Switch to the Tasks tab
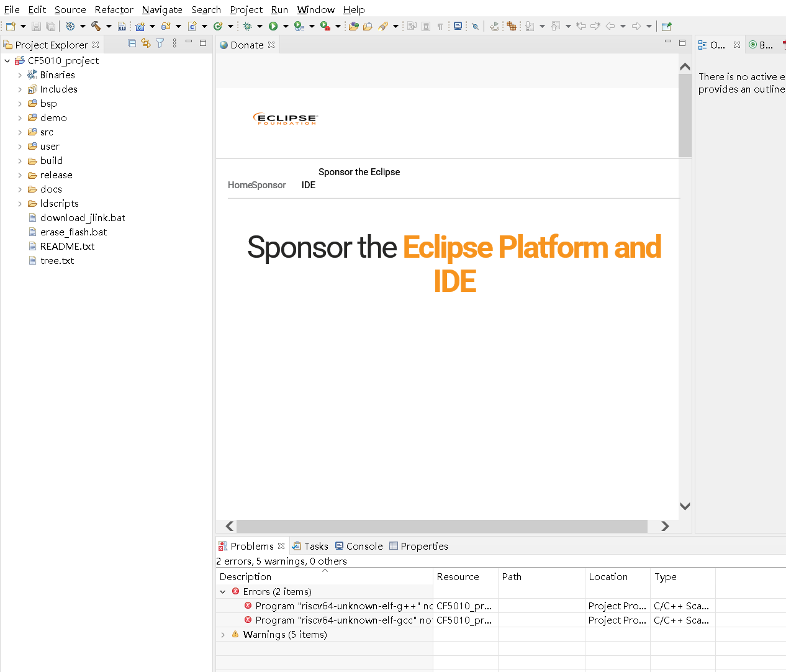Image resolution: width=786 pixels, height=672 pixels. point(310,546)
